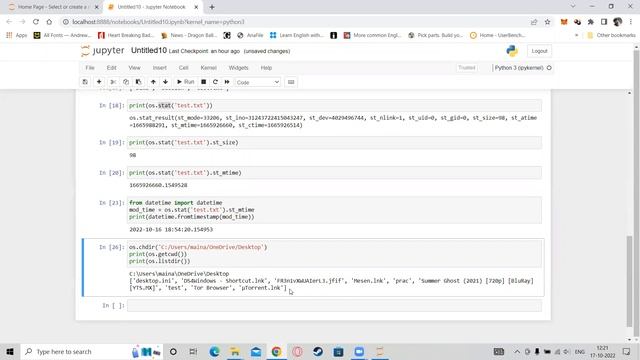Image resolution: width=640 pixels, height=360 pixels.
Task: Open the View menu
Action: pyautogui.click(x=134, y=68)
